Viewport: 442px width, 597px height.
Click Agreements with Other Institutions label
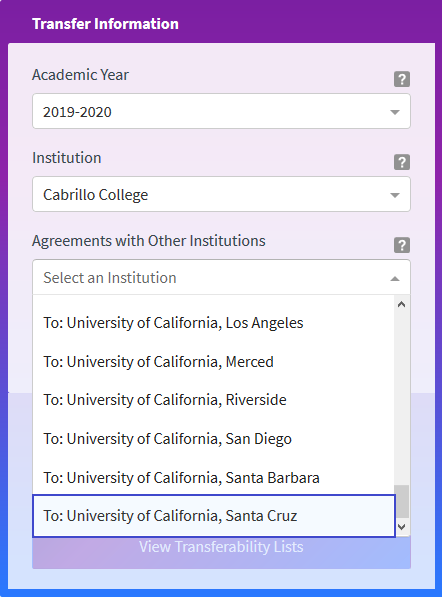coord(149,241)
